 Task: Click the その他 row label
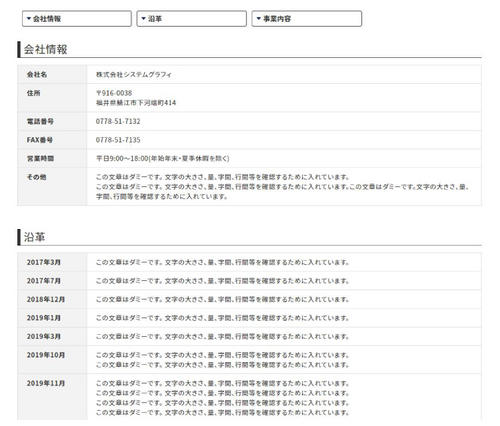(37, 177)
